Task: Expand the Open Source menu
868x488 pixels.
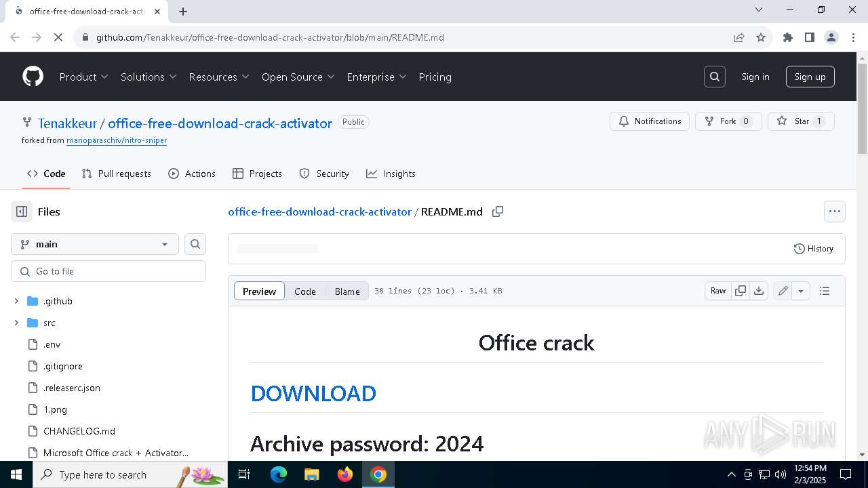Action: tap(298, 77)
